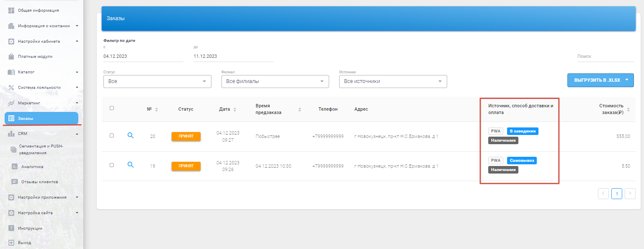Screen dimensions: 644x249
Task: Open order 19 details via magnifier icon
Action: click(131, 165)
